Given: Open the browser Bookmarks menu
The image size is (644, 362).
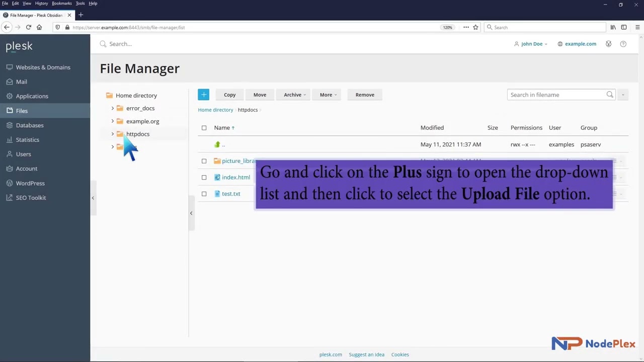Looking at the screenshot, I should tap(62, 4).
